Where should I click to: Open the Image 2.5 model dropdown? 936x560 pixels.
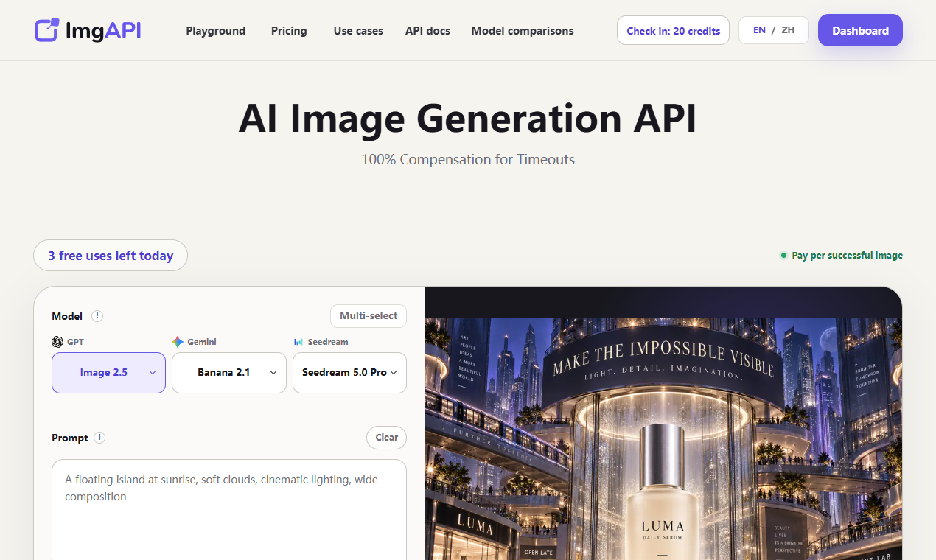click(x=108, y=373)
